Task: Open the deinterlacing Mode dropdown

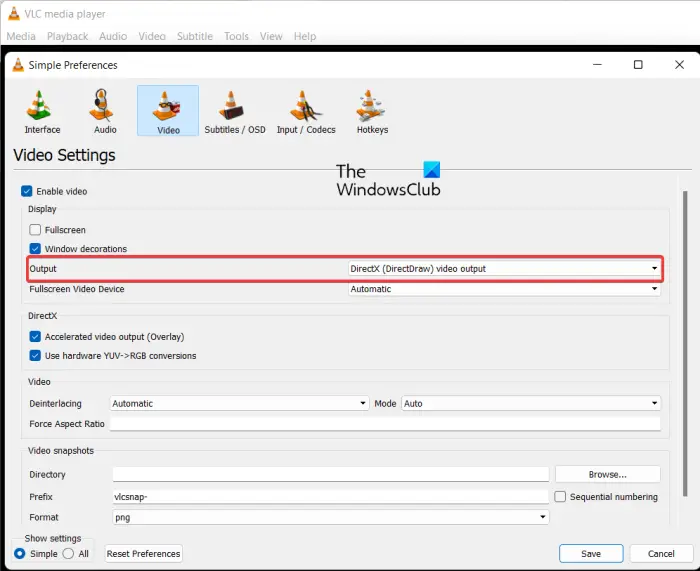Action: [531, 403]
